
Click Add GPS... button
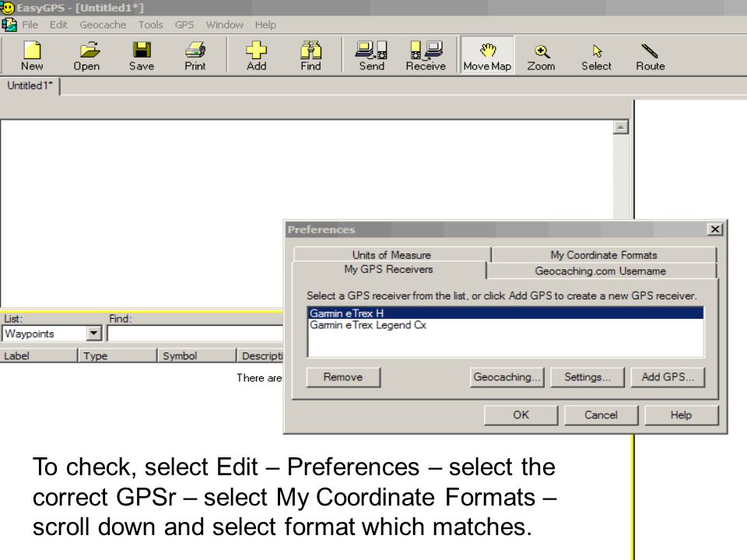tap(668, 377)
